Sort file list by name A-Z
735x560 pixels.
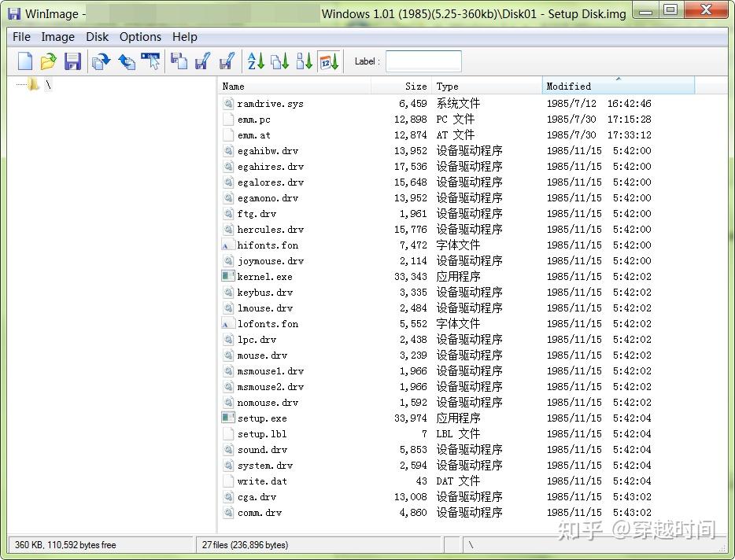[254, 61]
